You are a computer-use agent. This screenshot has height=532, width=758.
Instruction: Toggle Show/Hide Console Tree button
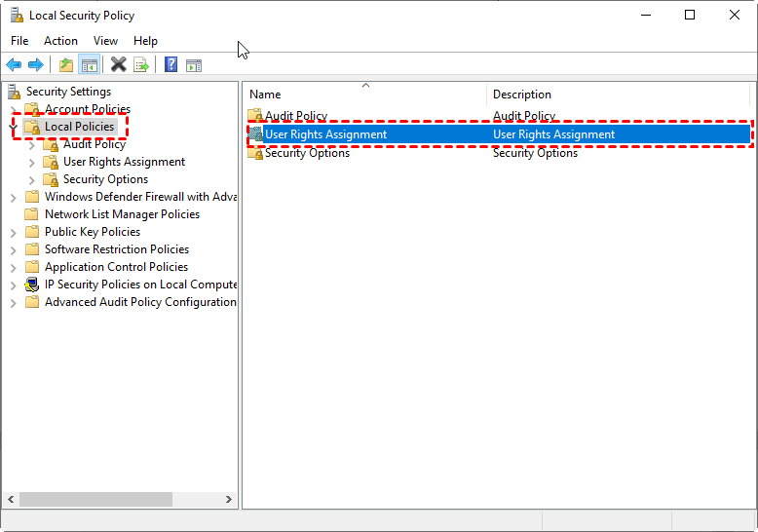(90, 64)
